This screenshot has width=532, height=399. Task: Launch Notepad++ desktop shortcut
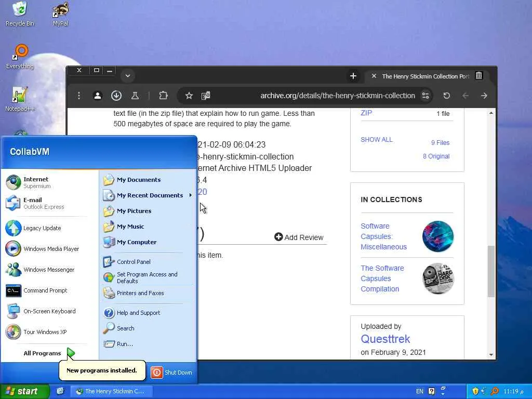[x=20, y=99]
